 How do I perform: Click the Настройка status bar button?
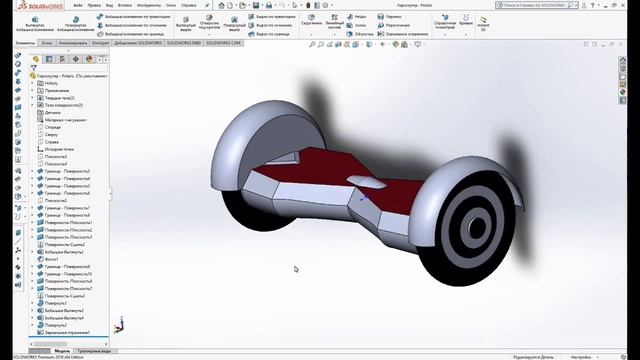tap(581, 357)
